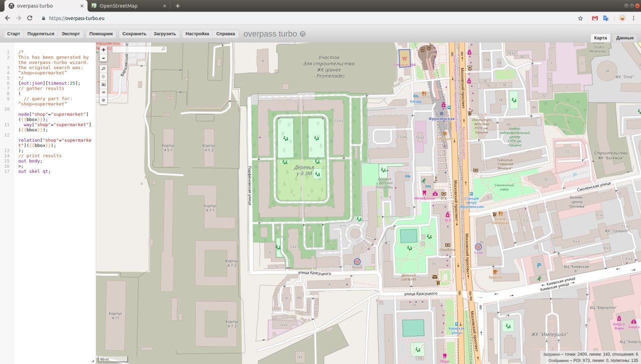
Task: Open the Экспорт export dialog
Action: (x=71, y=34)
